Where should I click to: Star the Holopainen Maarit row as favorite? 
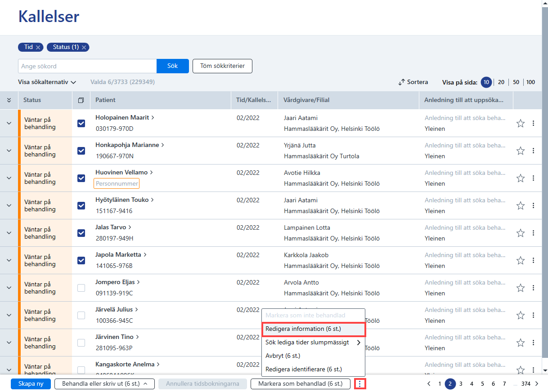[x=521, y=123]
